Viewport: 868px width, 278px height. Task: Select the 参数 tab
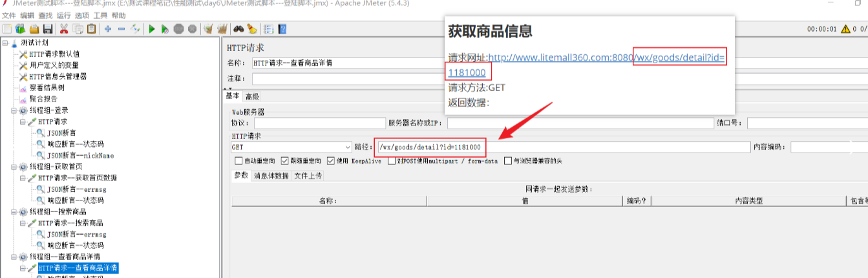pyautogui.click(x=240, y=175)
